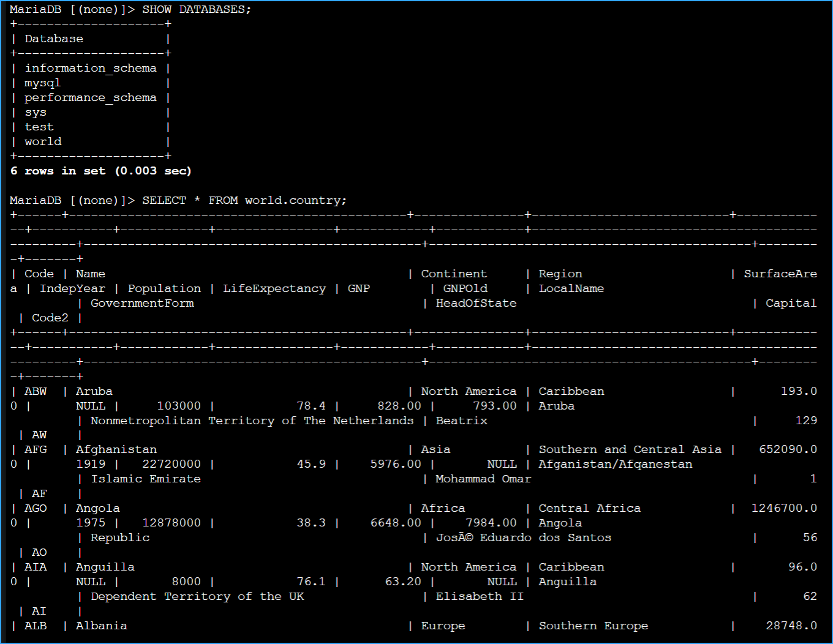Click the Albania country name
Image resolution: width=833 pixels, height=644 pixels.
click(101, 626)
